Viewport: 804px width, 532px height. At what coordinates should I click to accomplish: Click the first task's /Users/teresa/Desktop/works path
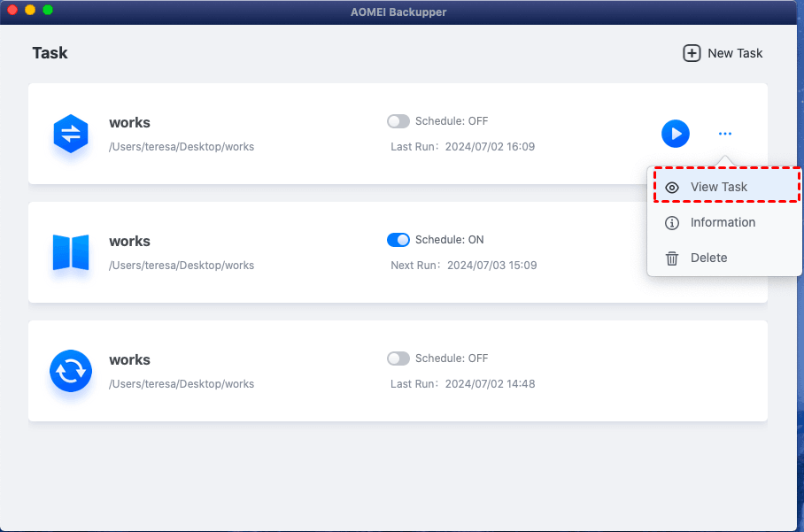coord(182,147)
